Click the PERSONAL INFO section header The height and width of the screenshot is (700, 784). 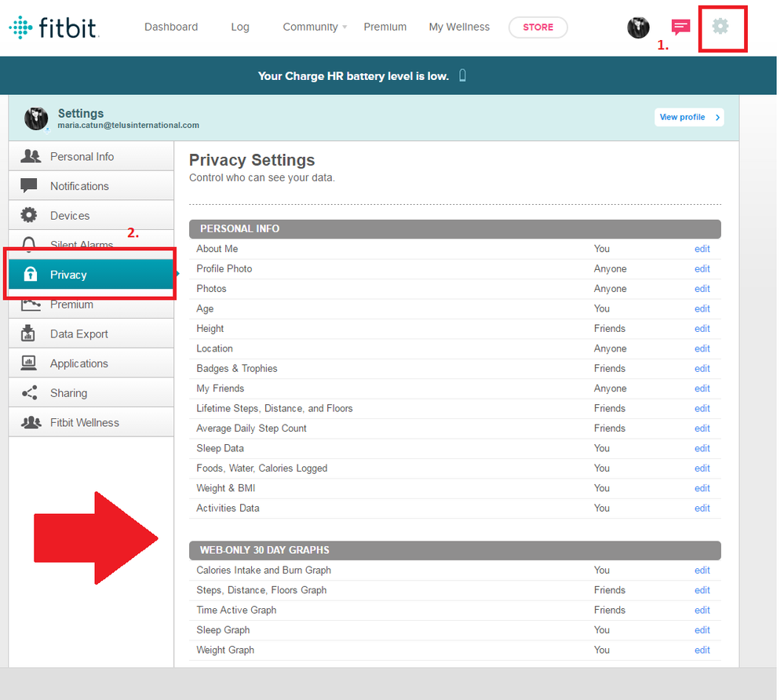coord(455,229)
